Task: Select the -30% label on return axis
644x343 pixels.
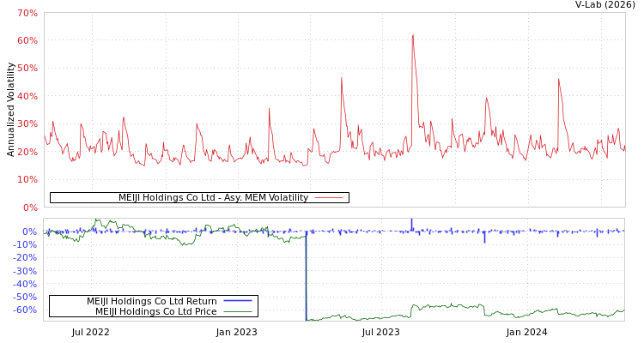Action: 26,270
